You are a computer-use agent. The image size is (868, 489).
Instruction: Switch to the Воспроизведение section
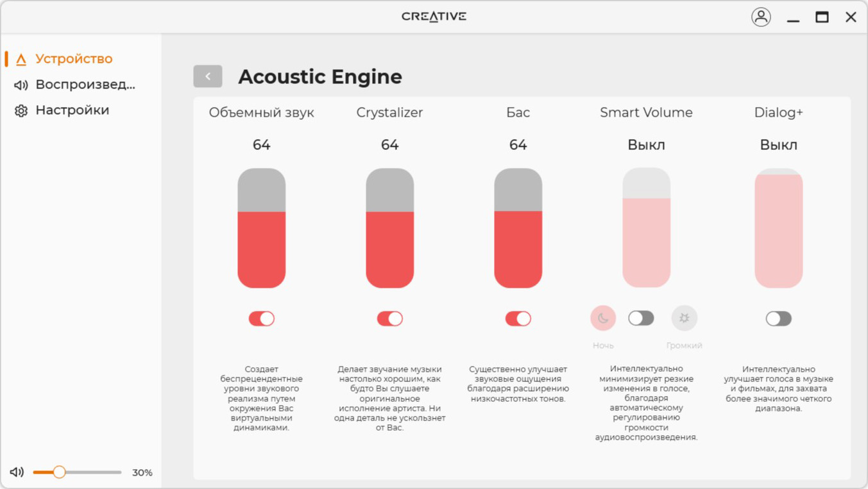(x=85, y=85)
